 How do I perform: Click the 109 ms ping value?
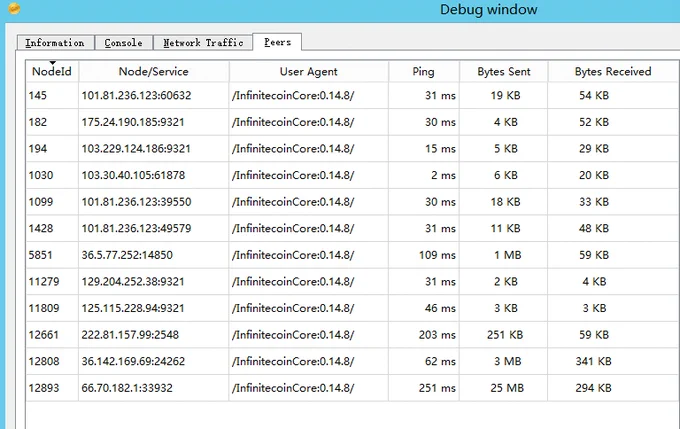(x=437, y=255)
